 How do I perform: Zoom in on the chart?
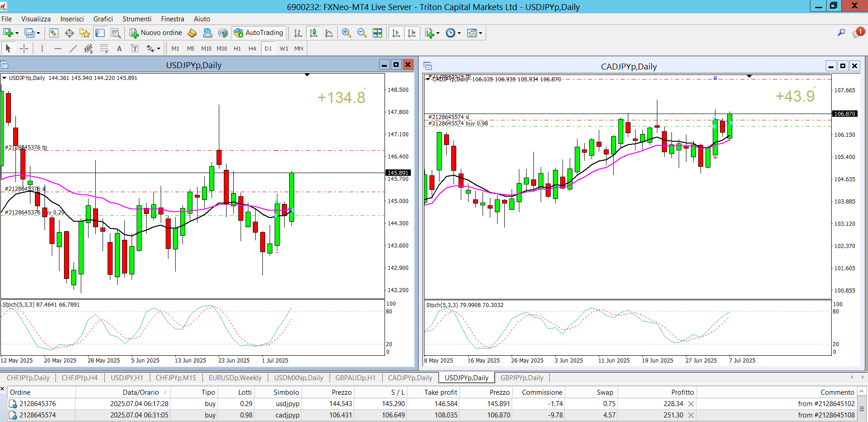(x=346, y=33)
